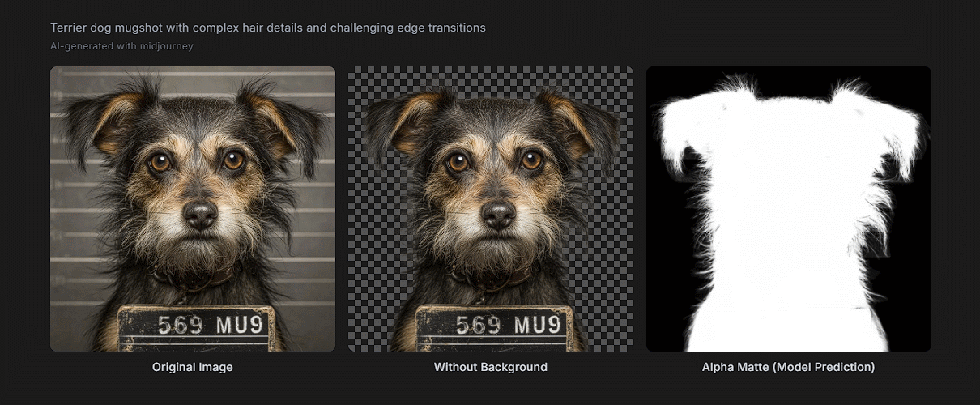Image resolution: width=980 pixels, height=405 pixels.
Task: Open the Original Image dog thumbnail
Action: coord(193,209)
